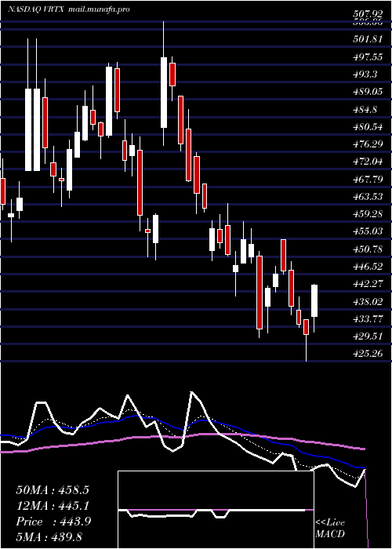Screen dimensions: 392x549
Task: Click the 507.92 price axis label
Action: 368,14
